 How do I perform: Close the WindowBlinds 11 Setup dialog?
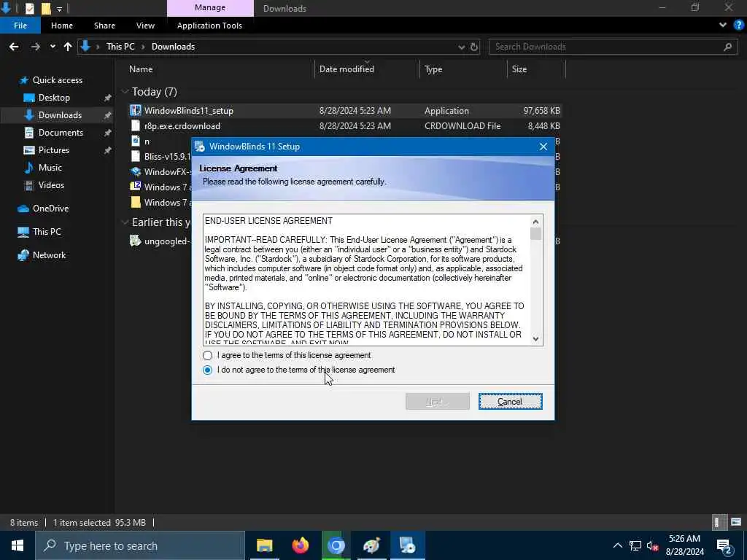tap(543, 147)
